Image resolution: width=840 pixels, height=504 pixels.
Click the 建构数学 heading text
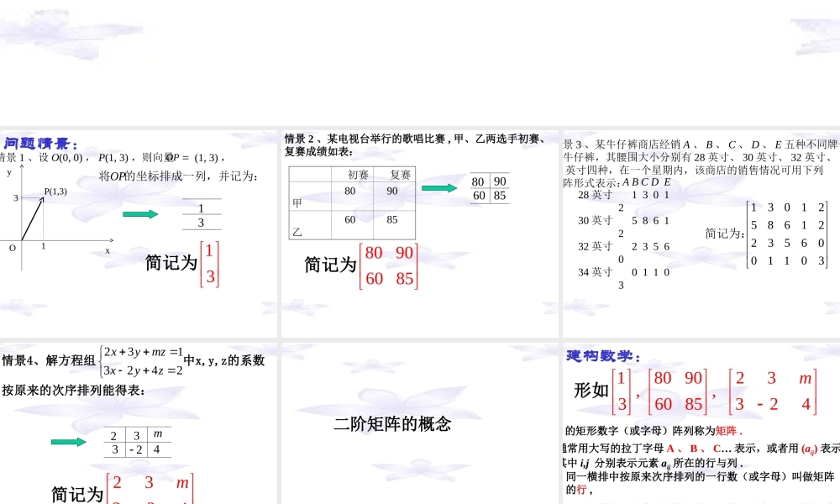(x=604, y=355)
